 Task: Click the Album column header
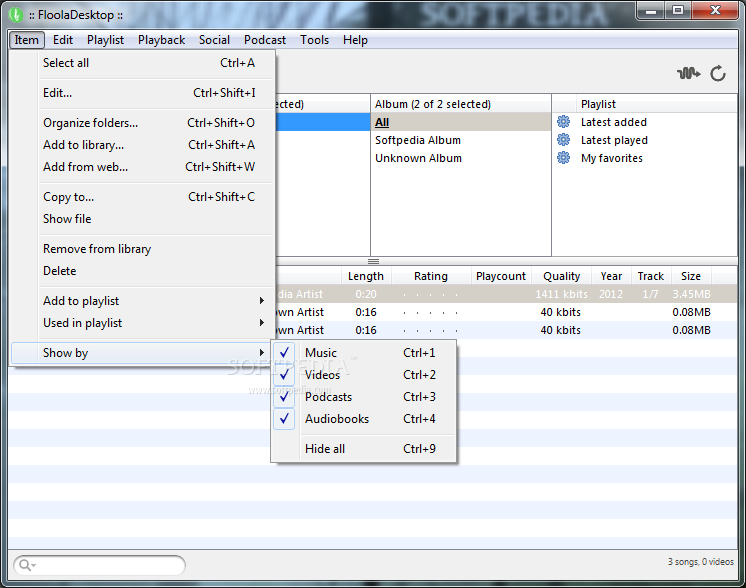(461, 104)
